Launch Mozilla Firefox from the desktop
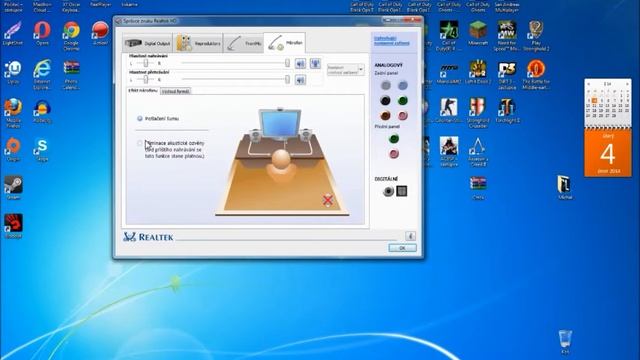The height and width of the screenshot is (360, 640). point(13,113)
